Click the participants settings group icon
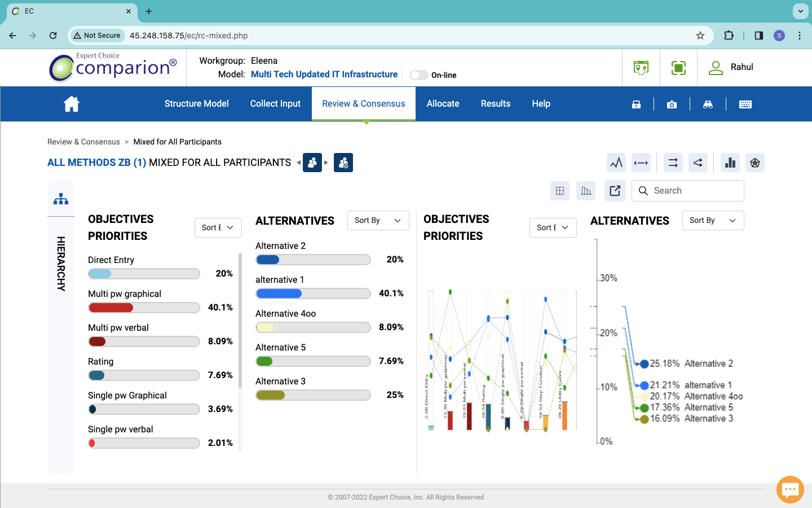812x508 pixels. point(343,163)
